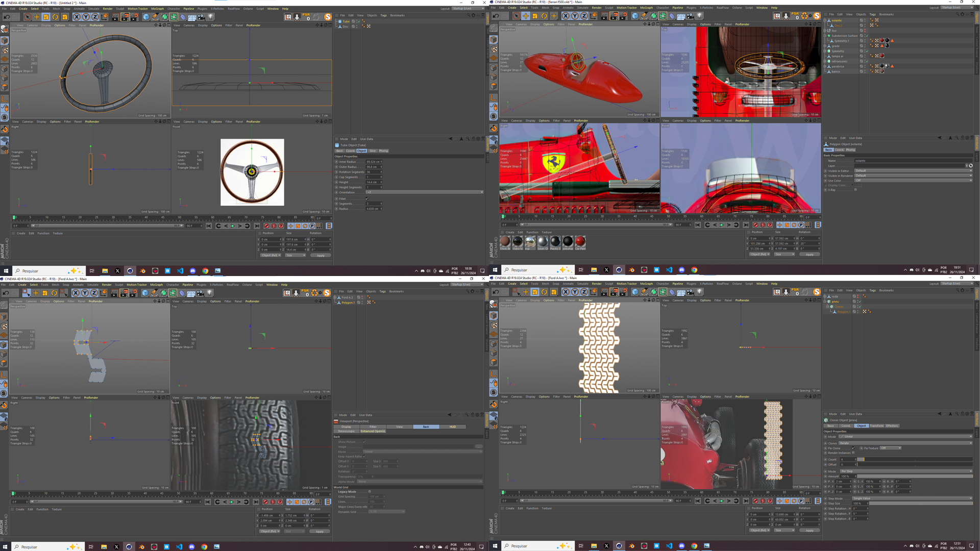Select the Car Paint material thumbnail
Screen dimensions: 980x551
(x=580, y=242)
